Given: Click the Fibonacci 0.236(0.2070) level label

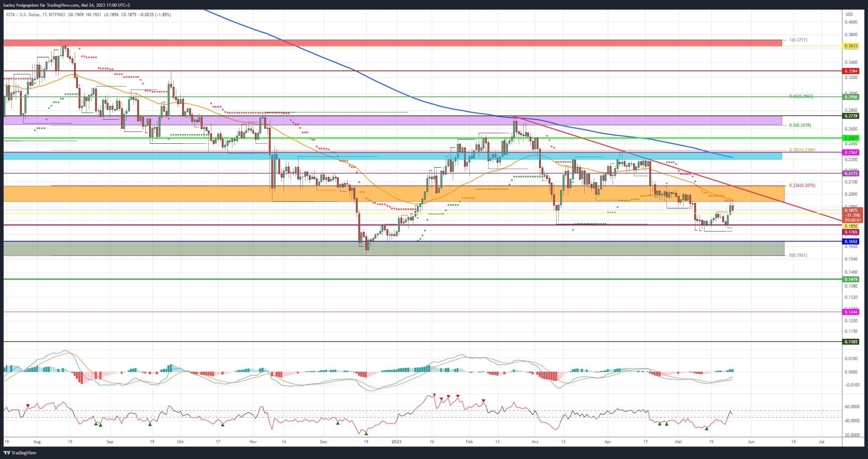Looking at the screenshot, I should click(x=802, y=185).
